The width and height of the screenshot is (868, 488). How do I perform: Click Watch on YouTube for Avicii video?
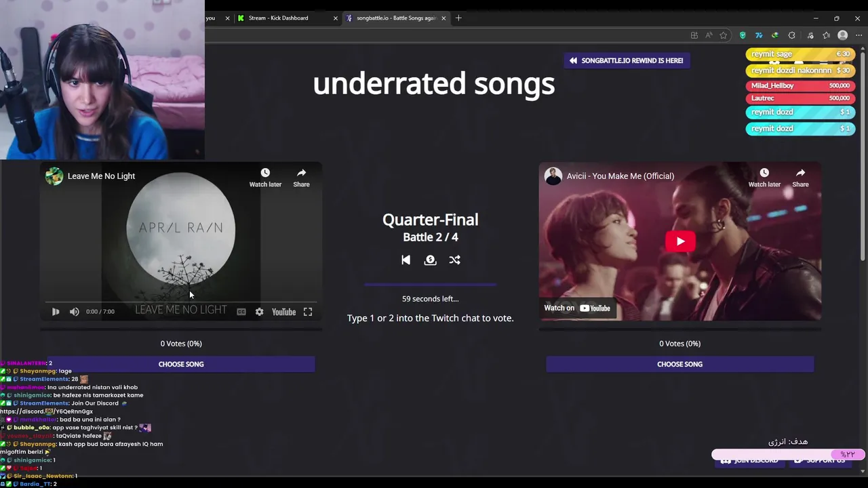pyautogui.click(x=577, y=308)
